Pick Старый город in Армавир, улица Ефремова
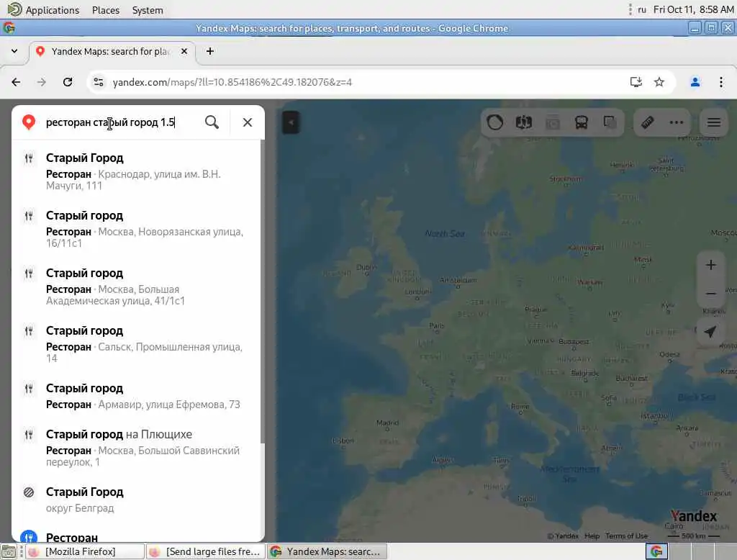737x560 pixels. point(137,396)
